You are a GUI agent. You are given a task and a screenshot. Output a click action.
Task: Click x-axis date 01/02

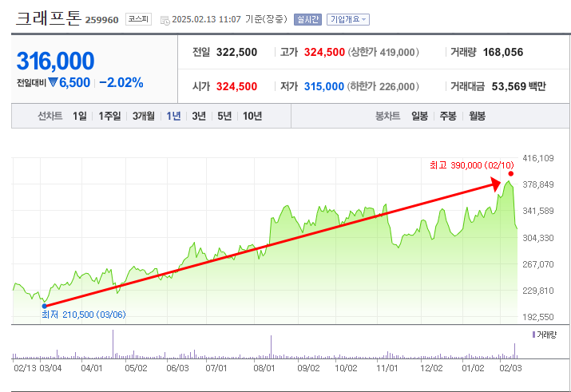473,368
